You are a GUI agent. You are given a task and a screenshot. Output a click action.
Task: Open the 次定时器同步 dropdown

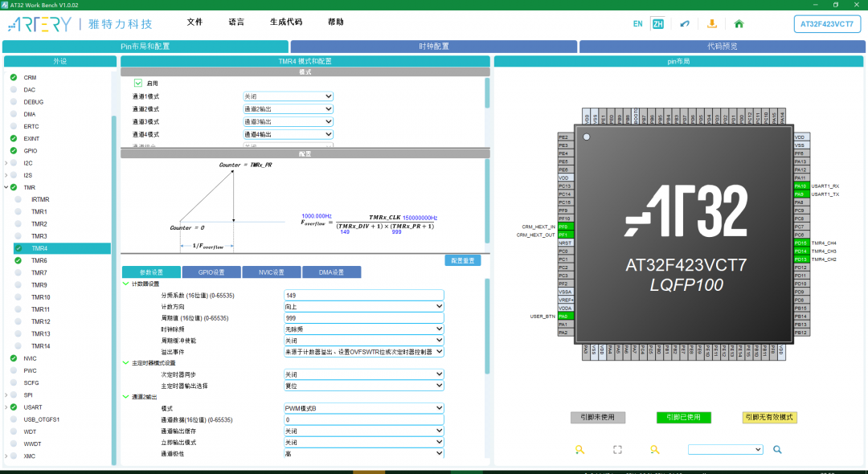tap(364, 374)
